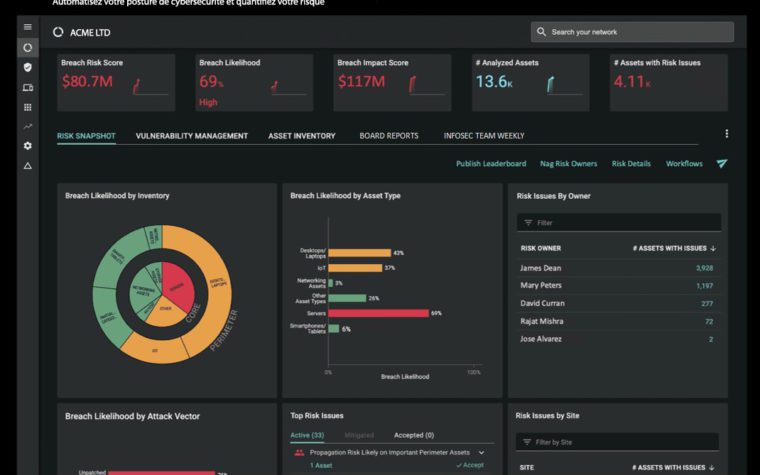Open Workflows link
This screenshot has height=475, width=760.
click(x=684, y=164)
